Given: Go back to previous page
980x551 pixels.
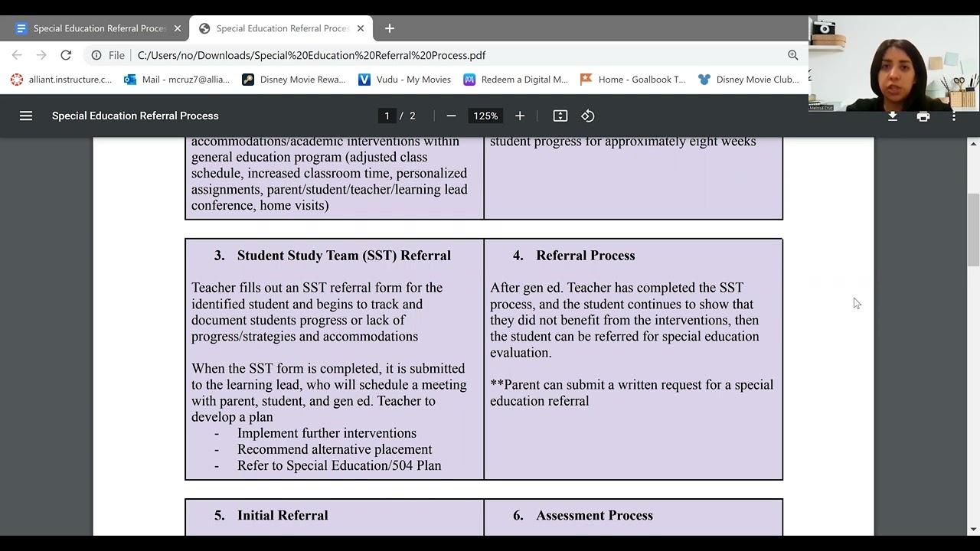Looking at the screenshot, I should [x=17, y=55].
